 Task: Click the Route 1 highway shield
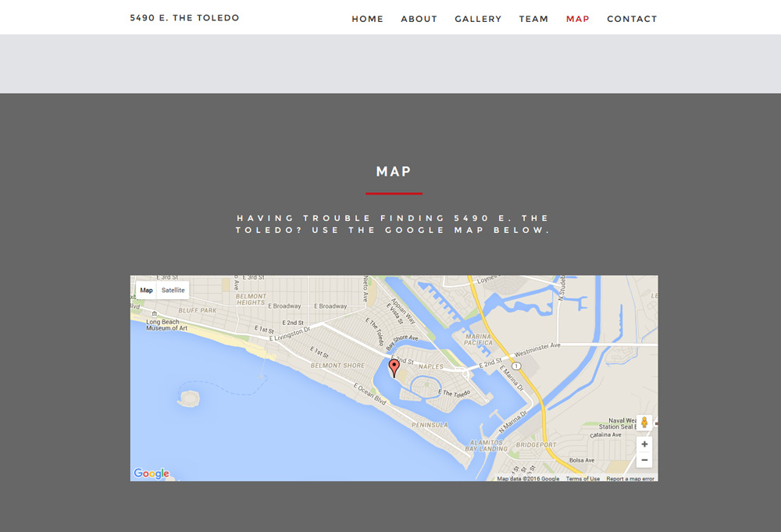516,366
